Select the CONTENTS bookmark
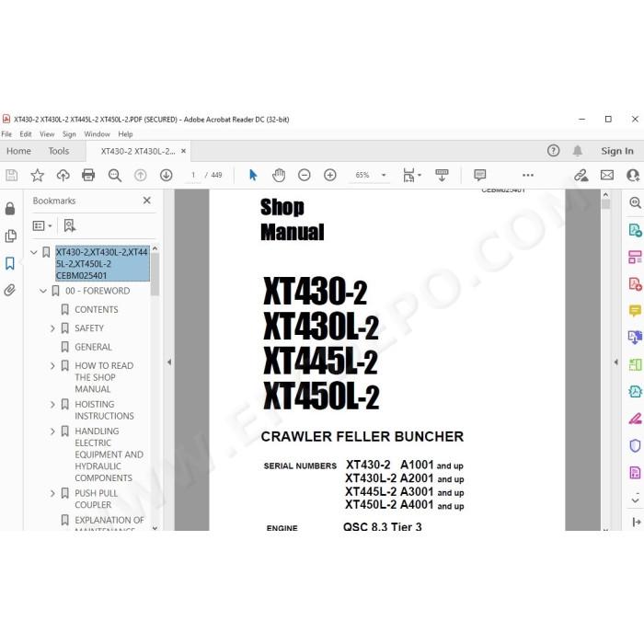This screenshot has height=644, width=644. tap(96, 310)
